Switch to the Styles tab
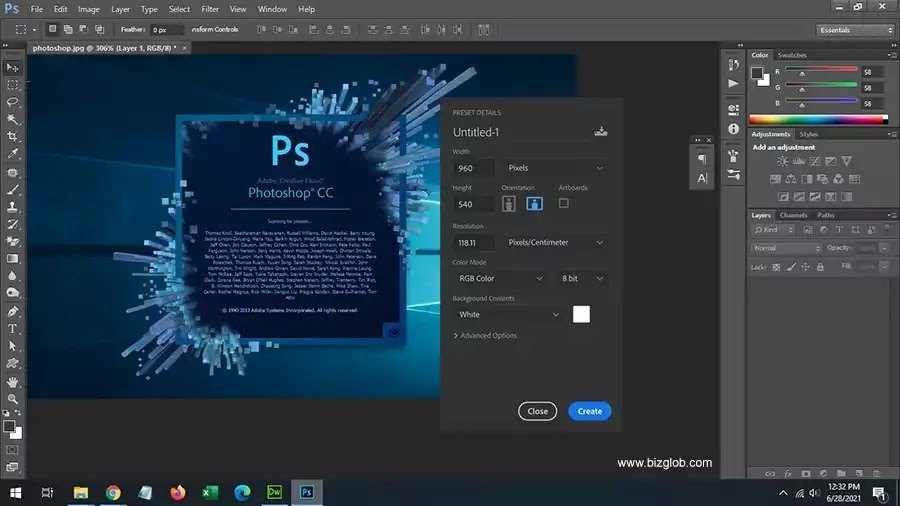Screen dimensions: 900x506 click(808, 134)
